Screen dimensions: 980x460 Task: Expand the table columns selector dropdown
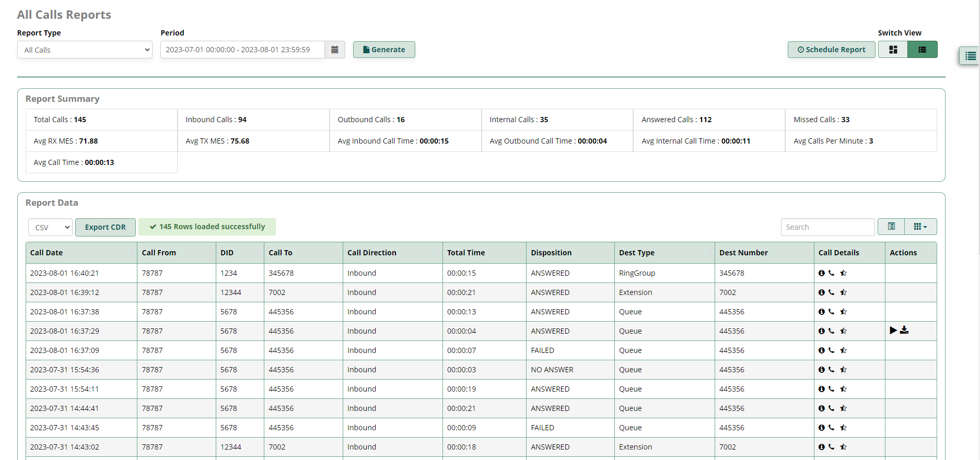pos(920,227)
